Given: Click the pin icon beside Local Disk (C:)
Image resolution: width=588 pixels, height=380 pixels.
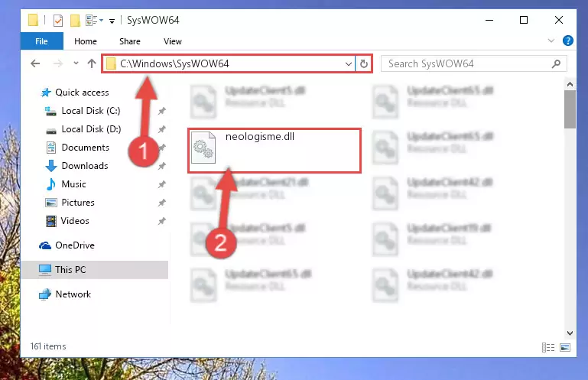Looking at the screenshot, I should pos(161,111).
